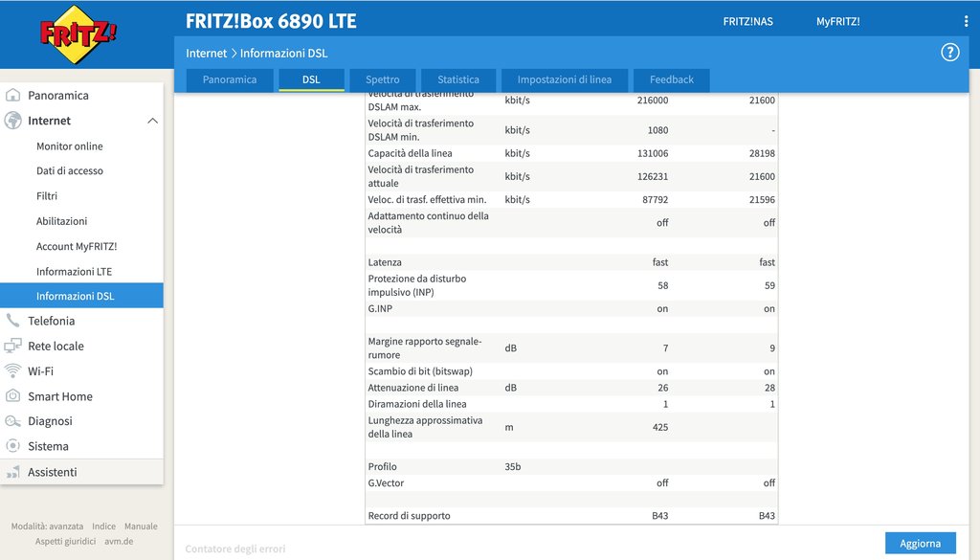Image resolution: width=980 pixels, height=560 pixels.
Task: Open the three-dot options menu
Action: pyautogui.click(x=966, y=21)
